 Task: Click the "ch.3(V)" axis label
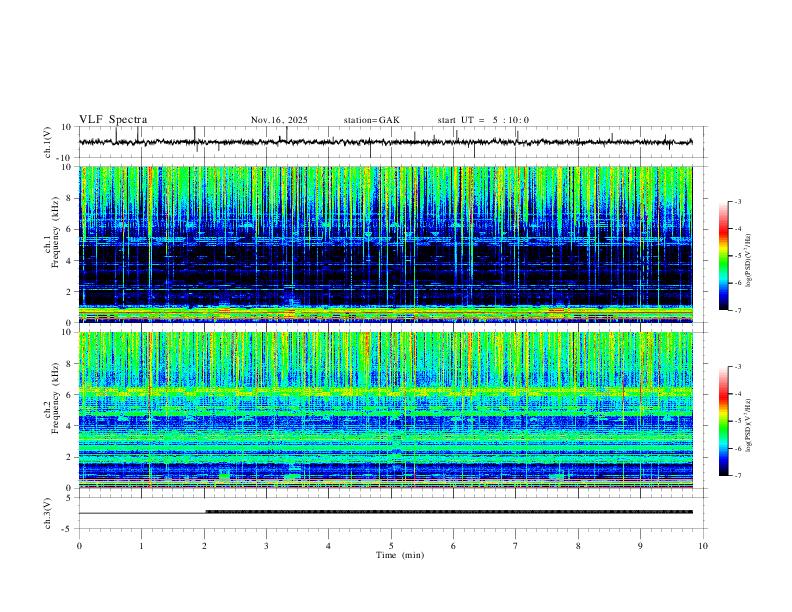click(x=48, y=514)
